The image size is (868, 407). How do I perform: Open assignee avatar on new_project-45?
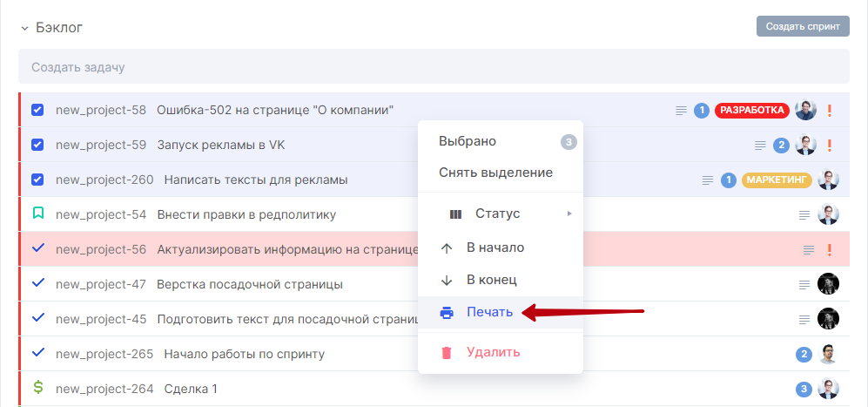(828, 319)
